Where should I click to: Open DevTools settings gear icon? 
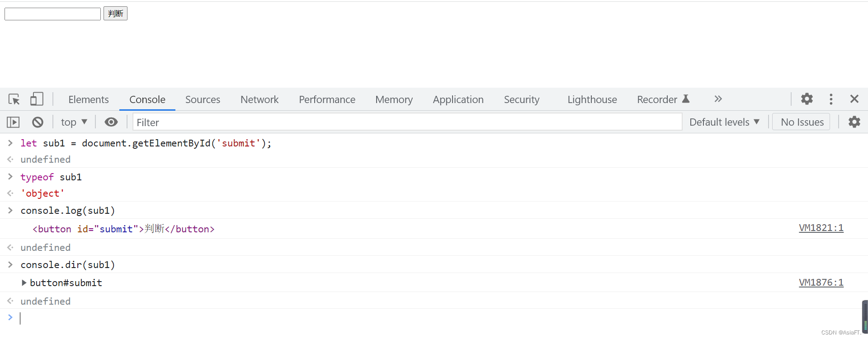(807, 99)
